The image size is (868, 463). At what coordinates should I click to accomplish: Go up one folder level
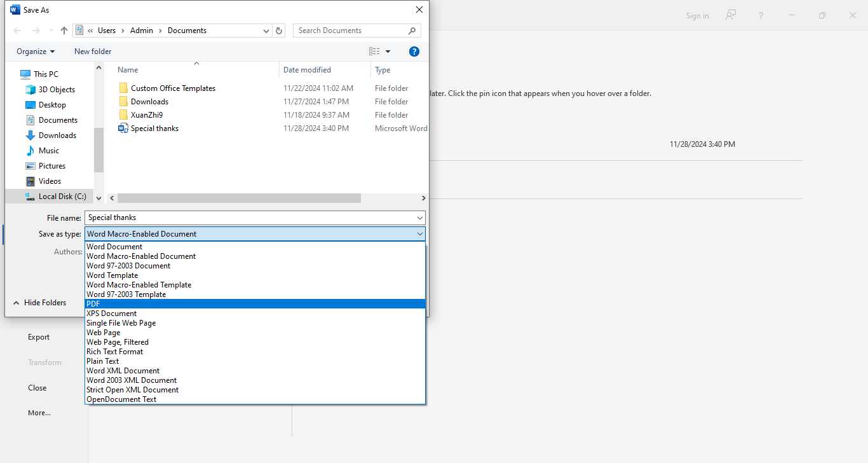(64, 31)
